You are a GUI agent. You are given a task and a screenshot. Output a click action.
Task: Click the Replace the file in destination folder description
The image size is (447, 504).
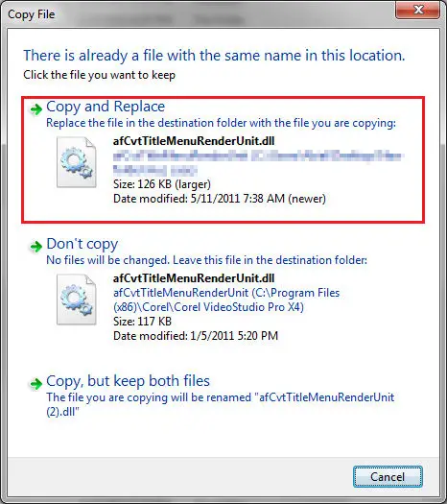(x=221, y=123)
